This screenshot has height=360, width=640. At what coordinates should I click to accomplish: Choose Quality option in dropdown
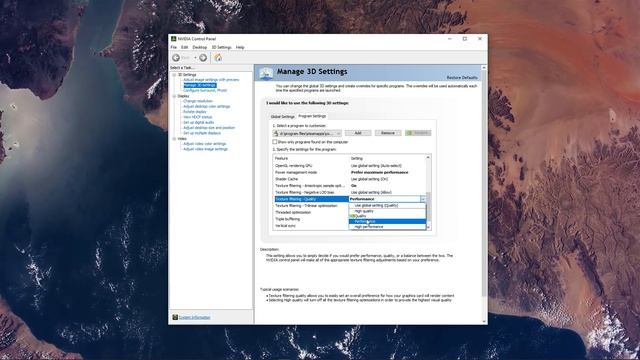387,216
